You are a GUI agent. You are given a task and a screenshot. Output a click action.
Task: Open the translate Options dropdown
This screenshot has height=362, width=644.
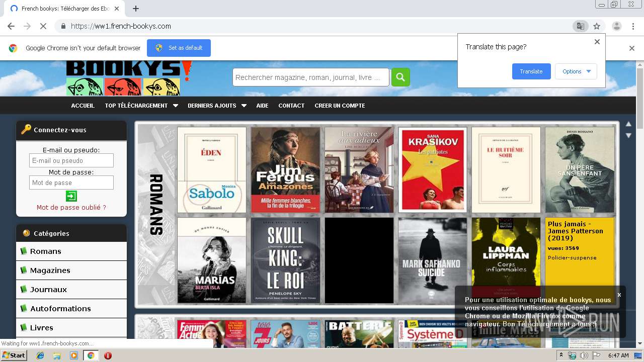[576, 71]
